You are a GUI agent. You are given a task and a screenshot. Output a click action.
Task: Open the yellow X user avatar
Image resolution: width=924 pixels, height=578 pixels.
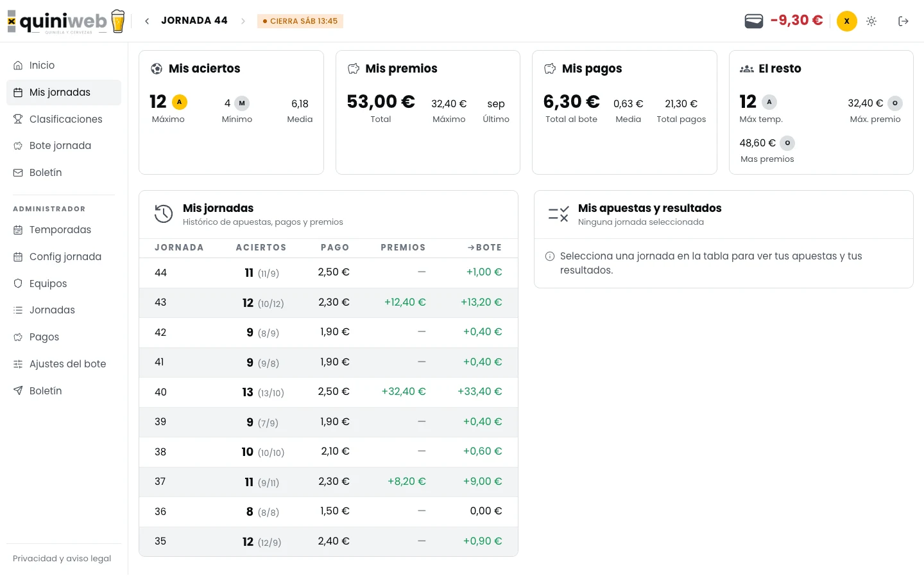847,21
